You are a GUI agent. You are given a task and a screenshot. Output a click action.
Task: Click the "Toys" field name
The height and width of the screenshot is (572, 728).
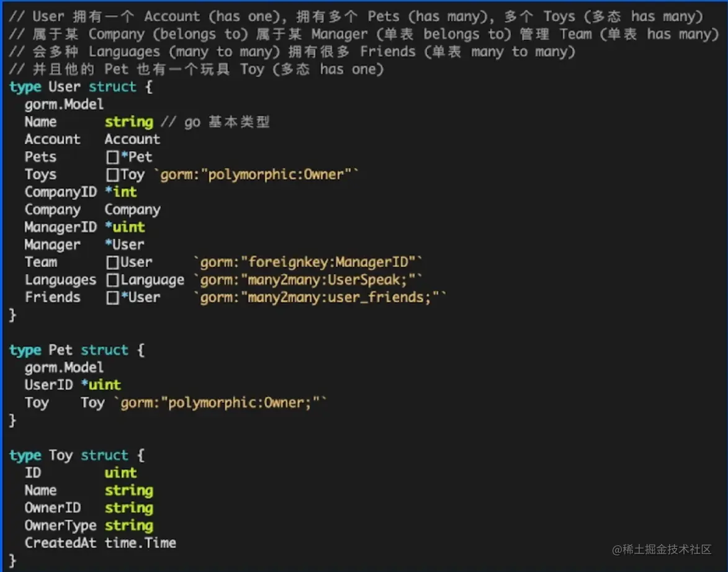click(40, 174)
